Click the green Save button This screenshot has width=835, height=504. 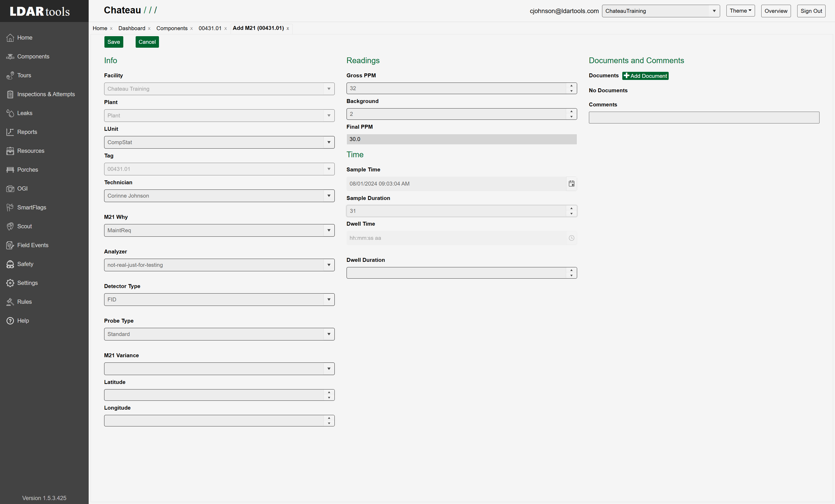(114, 42)
